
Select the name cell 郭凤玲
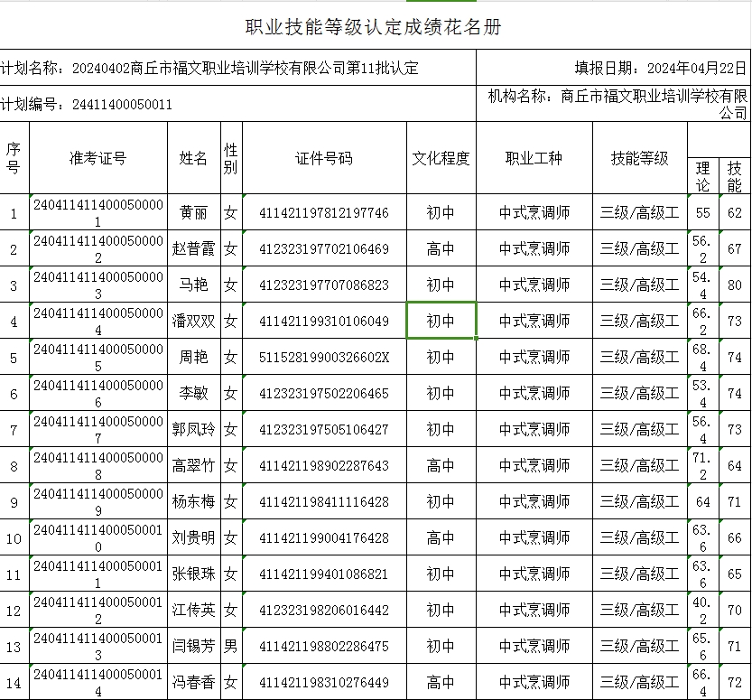[x=194, y=429]
